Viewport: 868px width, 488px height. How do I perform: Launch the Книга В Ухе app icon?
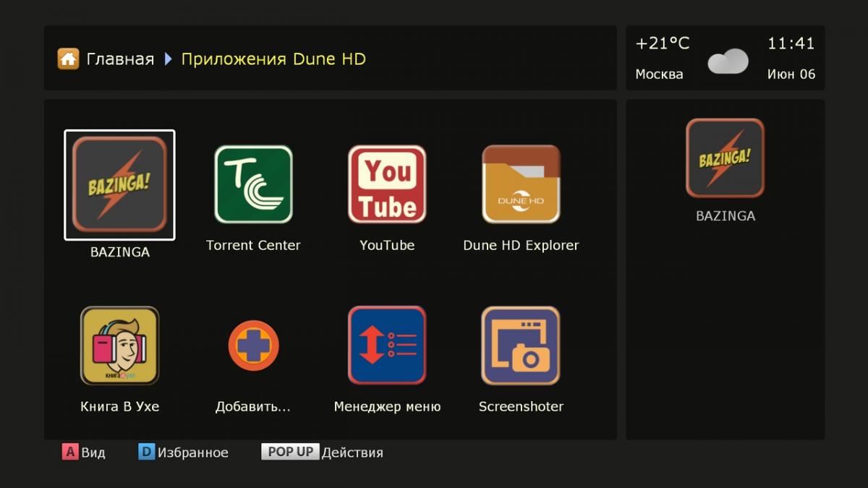pyautogui.click(x=119, y=346)
